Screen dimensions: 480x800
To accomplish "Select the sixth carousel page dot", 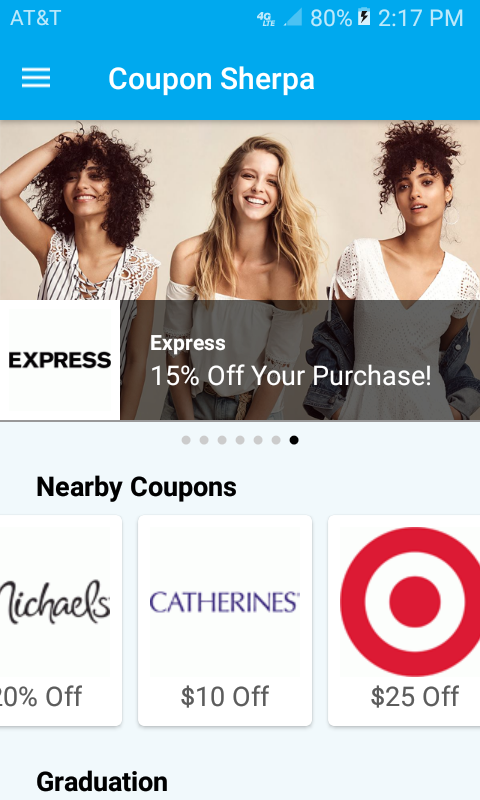I will click(x=276, y=440).
